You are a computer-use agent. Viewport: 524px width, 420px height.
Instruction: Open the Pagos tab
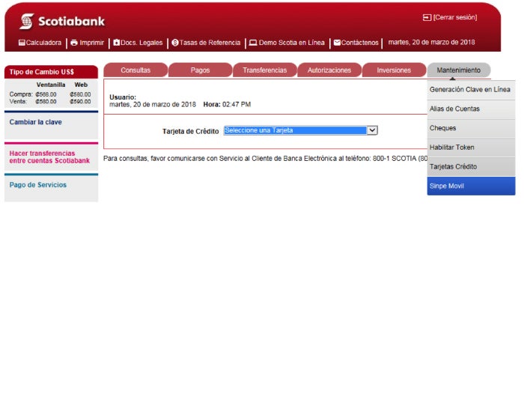point(200,70)
